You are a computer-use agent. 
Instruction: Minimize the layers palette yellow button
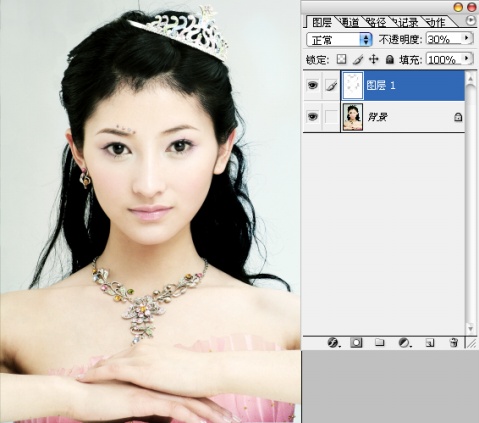pos(459,7)
